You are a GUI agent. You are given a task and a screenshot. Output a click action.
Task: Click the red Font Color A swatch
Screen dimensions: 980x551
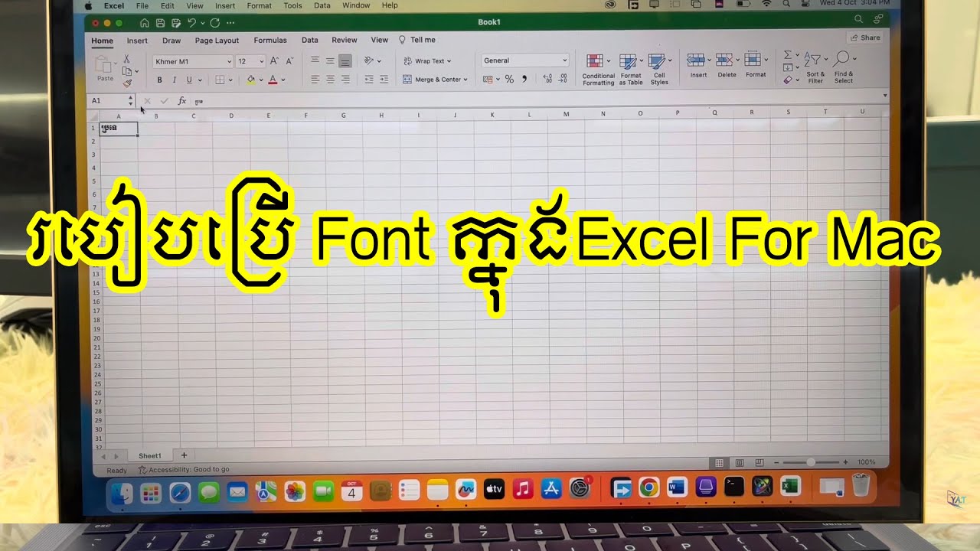coord(273,80)
